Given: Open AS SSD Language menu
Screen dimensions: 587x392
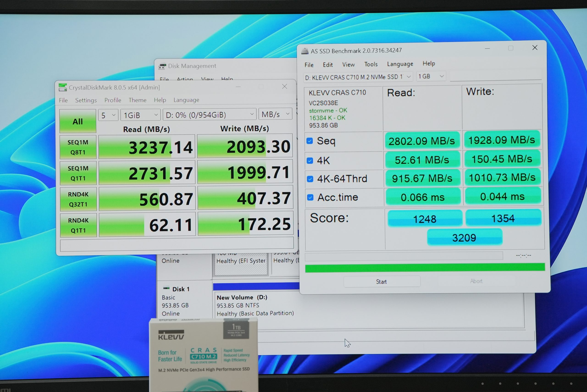Looking at the screenshot, I should (x=400, y=64).
